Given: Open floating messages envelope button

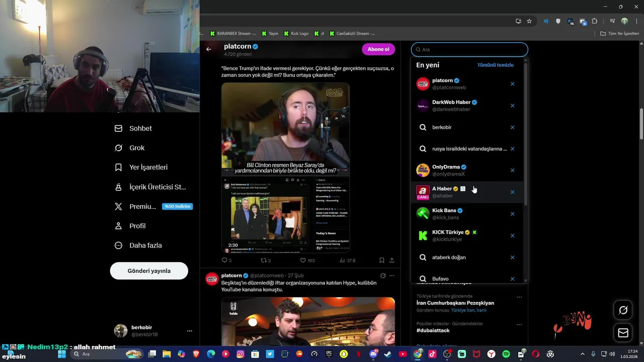Looking at the screenshot, I should (623, 333).
